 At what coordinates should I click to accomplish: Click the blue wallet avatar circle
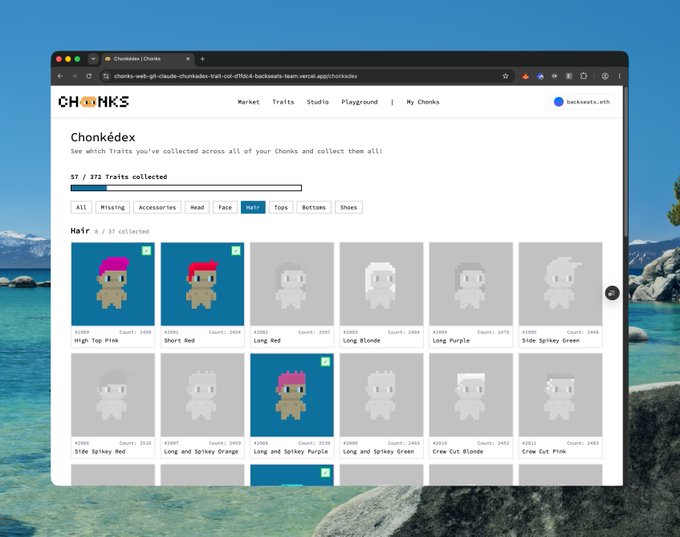(559, 102)
